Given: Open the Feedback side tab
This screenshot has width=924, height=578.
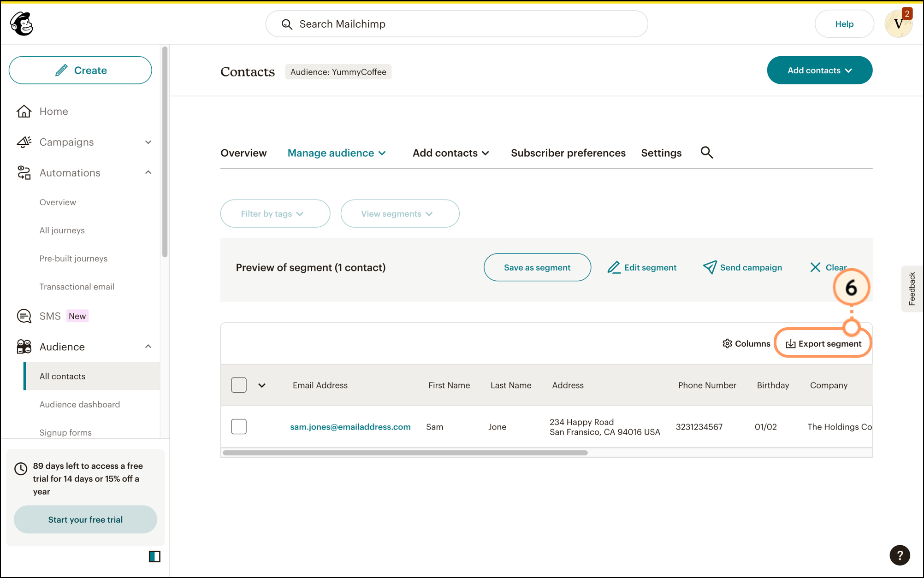Looking at the screenshot, I should point(912,289).
